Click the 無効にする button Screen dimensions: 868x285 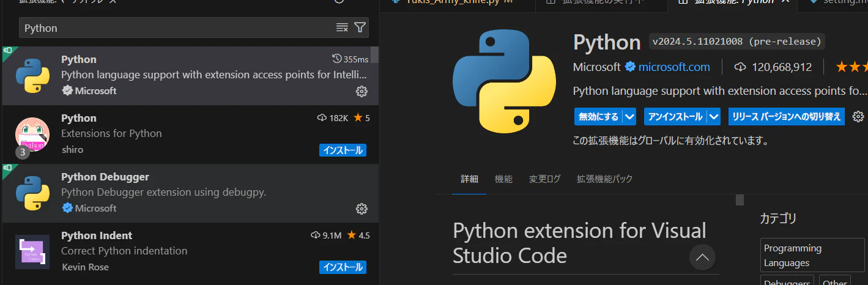pos(598,116)
